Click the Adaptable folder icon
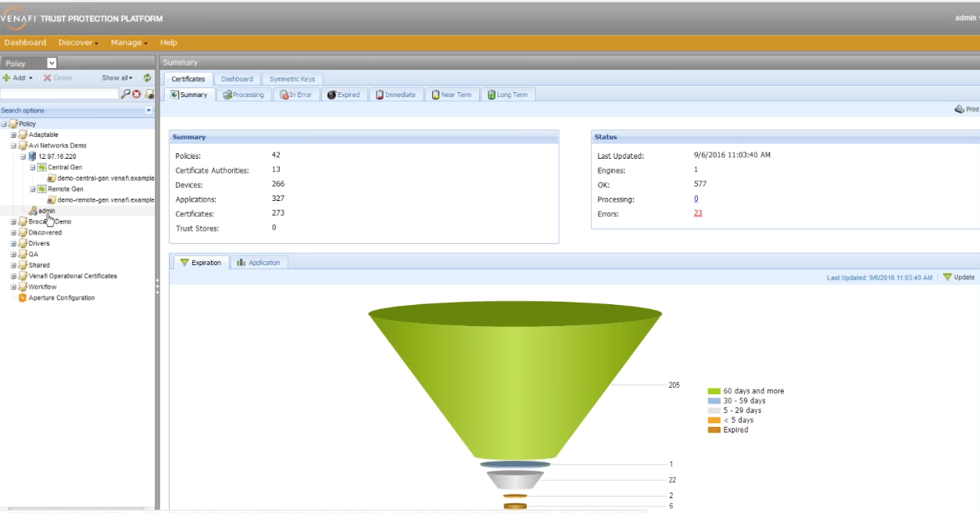 coord(23,135)
